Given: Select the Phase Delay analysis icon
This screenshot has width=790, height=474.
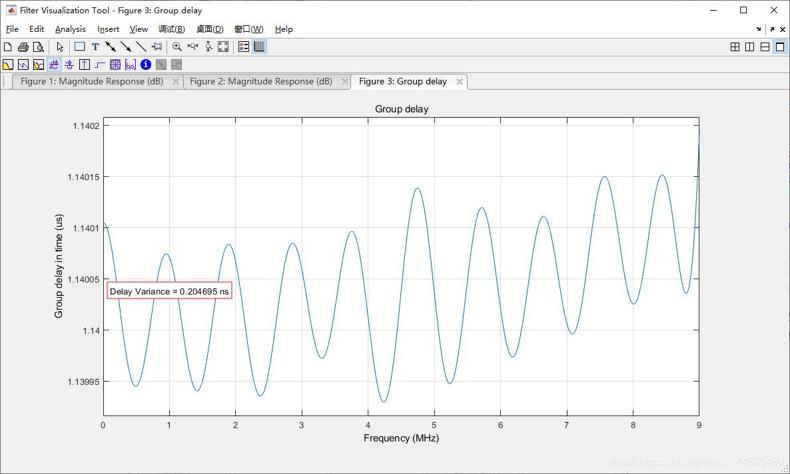Looking at the screenshot, I should [69, 64].
